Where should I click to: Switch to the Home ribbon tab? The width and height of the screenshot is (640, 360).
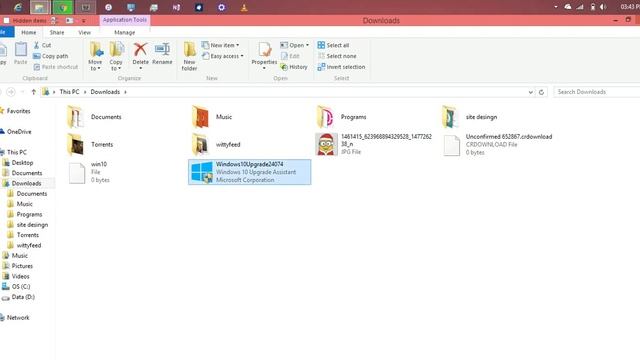tap(29, 32)
